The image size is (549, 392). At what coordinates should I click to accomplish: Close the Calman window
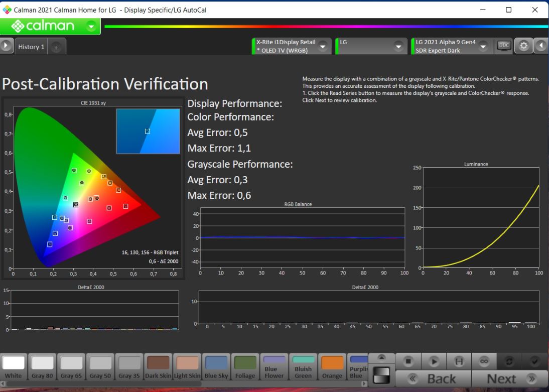[x=535, y=10]
